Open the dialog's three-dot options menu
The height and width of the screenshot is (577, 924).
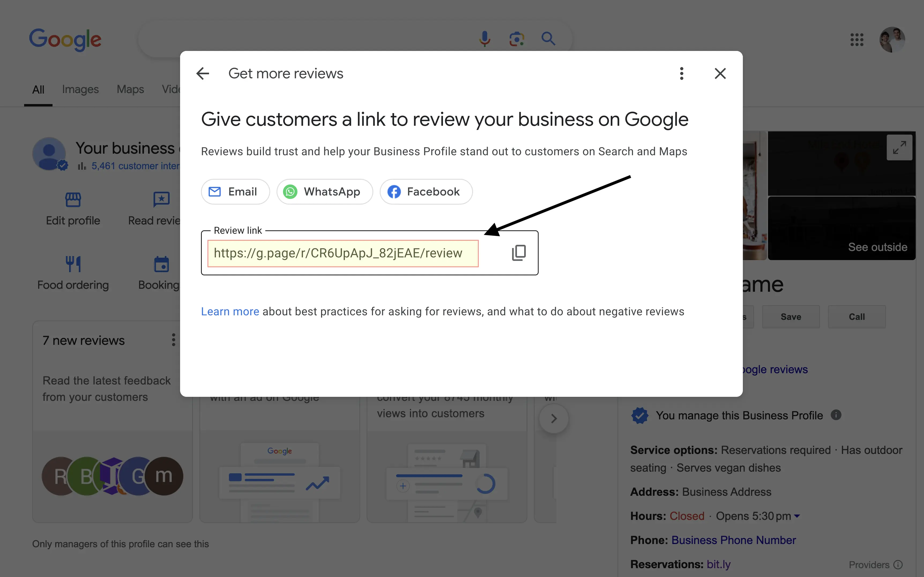[x=681, y=73]
